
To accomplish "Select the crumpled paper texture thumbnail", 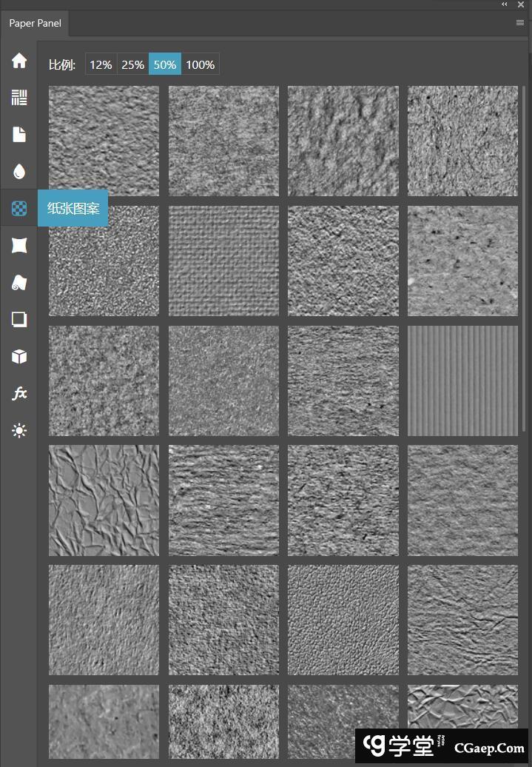I will (104, 500).
